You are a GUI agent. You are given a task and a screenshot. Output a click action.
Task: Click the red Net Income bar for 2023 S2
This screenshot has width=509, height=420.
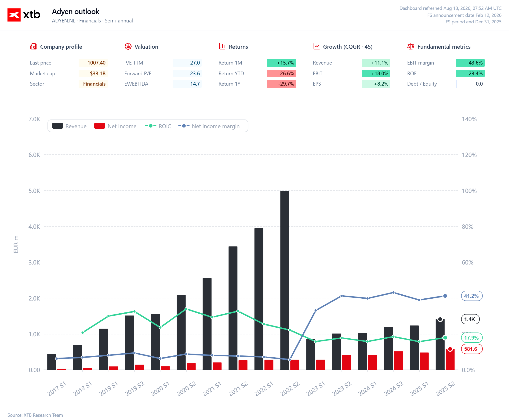(346, 362)
